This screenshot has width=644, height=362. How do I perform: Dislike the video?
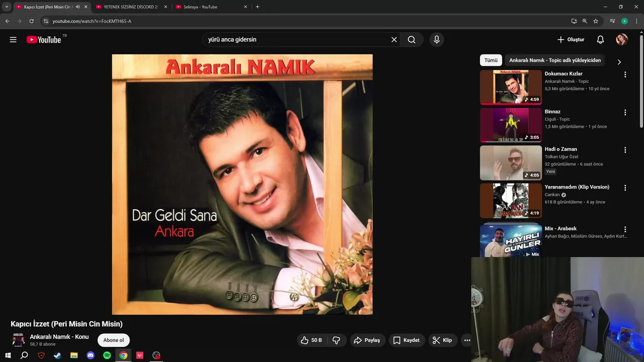pyautogui.click(x=336, y=340)
